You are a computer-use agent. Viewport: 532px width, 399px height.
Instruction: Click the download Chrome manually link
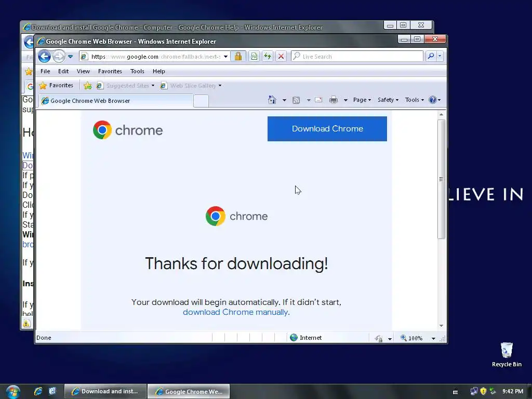coord(235,312)
